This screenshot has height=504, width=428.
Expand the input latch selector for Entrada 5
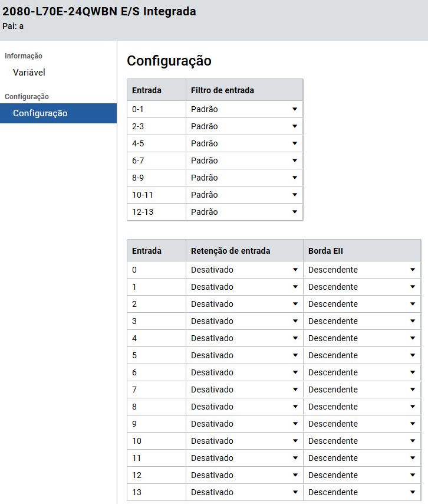[244, 355]
